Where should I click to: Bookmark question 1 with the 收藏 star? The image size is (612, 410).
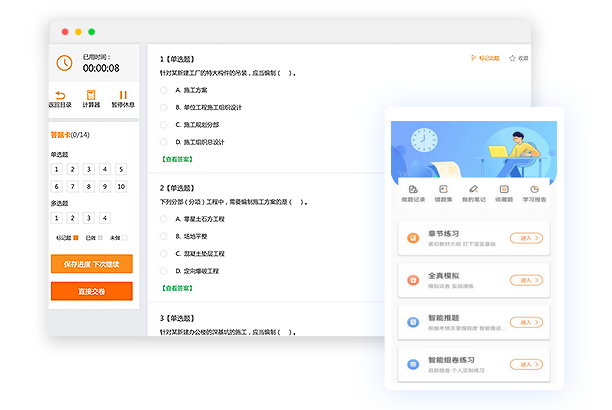click(x=512, y=58)
